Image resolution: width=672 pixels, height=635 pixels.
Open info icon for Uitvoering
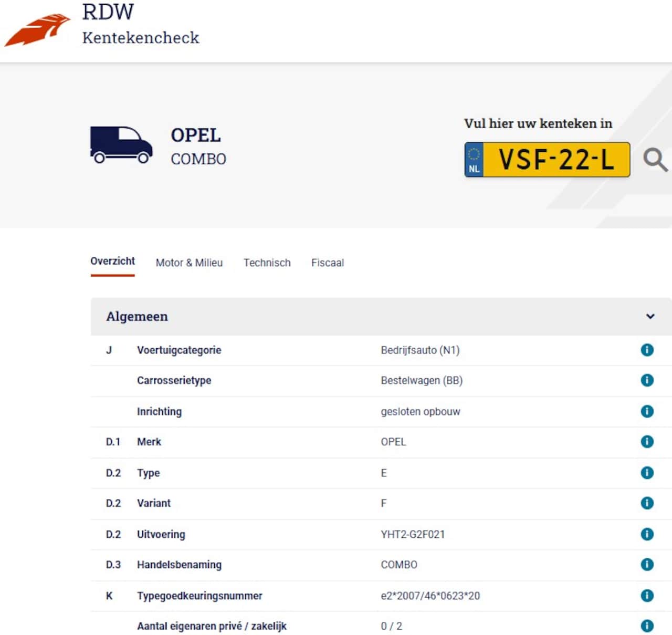click(647, 534)
